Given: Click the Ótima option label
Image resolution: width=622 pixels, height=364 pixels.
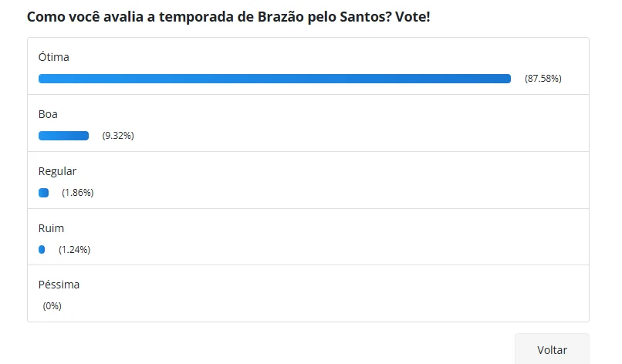Looking at the screenshot, I should pos(54,57).
